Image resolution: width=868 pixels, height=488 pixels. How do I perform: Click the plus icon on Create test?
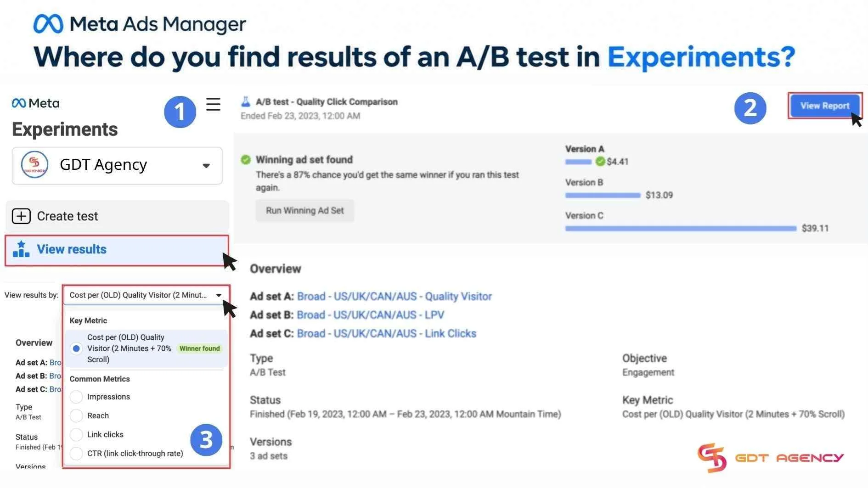coord(21,216)
